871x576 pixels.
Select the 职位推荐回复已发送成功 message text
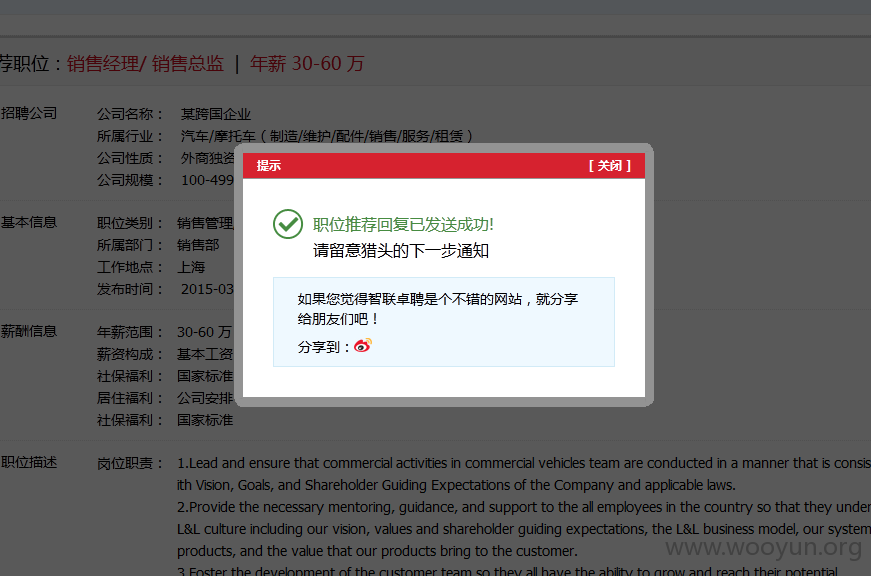[x=403, y=224]
